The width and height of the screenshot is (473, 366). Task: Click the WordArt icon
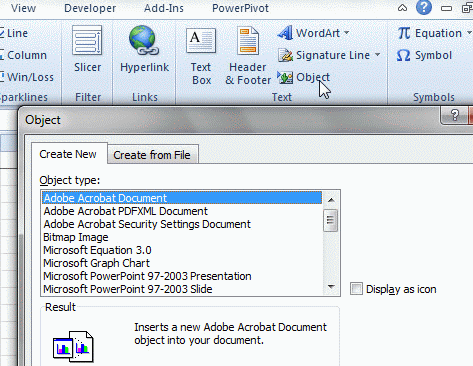286,33
